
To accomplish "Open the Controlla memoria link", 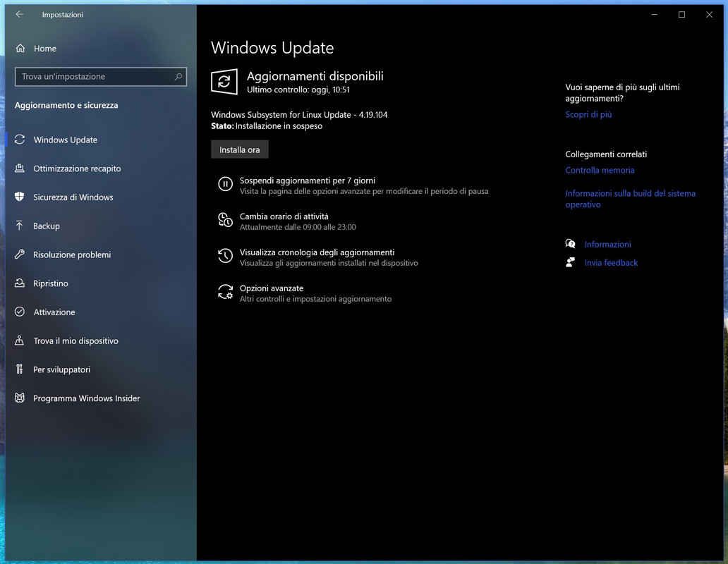I will click(600, 170).
